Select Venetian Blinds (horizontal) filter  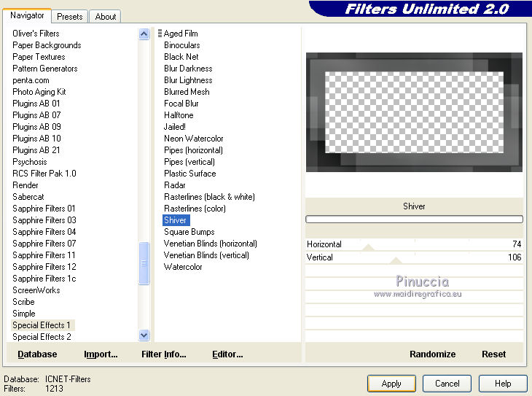211,244
